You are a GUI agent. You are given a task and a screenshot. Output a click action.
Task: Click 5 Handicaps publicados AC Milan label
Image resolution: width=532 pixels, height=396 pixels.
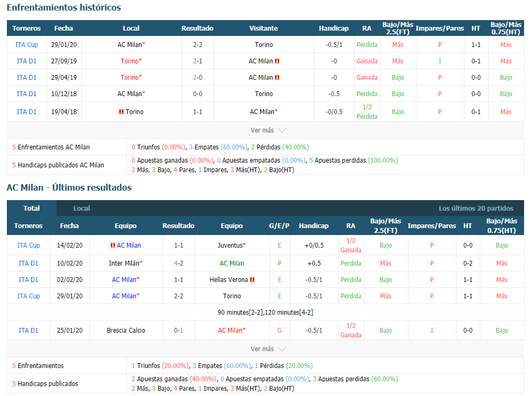[x=58, y=165]
